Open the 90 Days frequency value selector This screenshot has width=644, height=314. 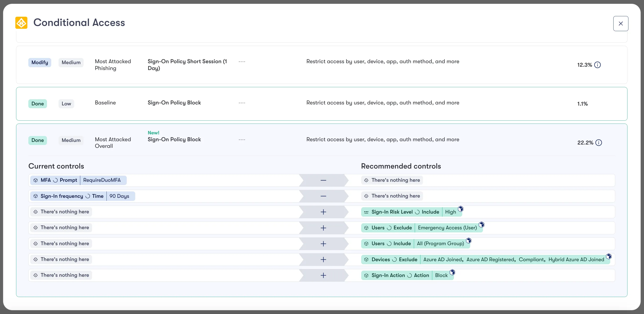pos(119,196)
